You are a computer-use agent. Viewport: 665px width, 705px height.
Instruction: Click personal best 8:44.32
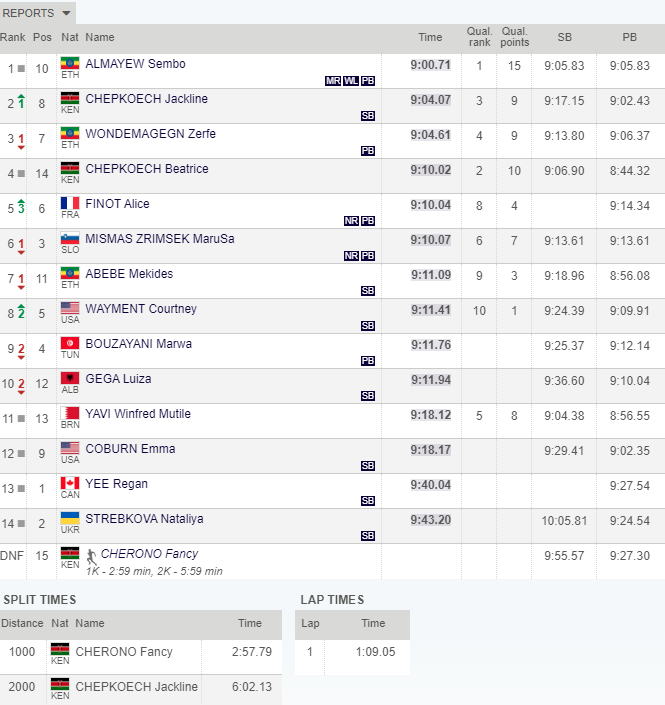(629, 171)
